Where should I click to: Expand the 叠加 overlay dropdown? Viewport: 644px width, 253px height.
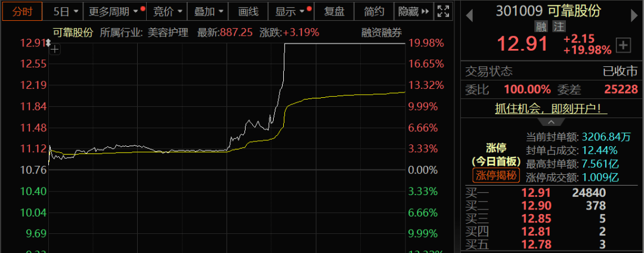(208, 11)
